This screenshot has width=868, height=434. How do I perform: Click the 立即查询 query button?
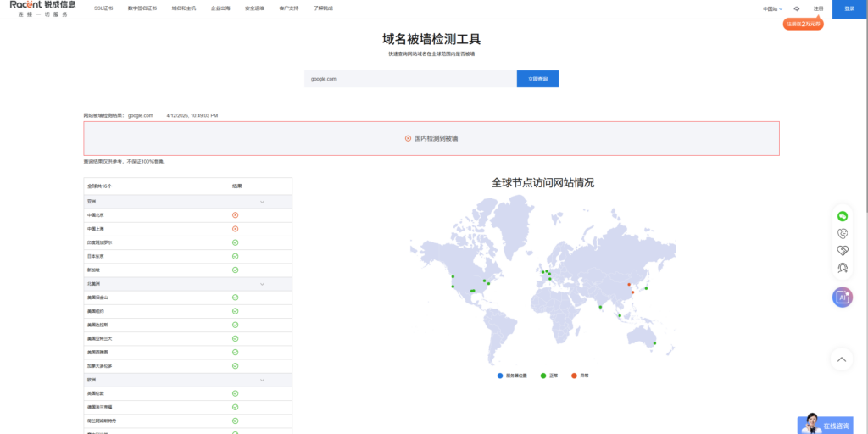tap(537, 79)
